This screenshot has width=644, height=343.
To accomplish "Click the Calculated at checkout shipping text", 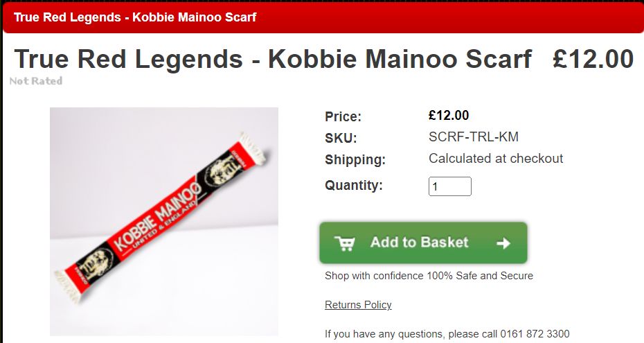I will tap(496, 158).
